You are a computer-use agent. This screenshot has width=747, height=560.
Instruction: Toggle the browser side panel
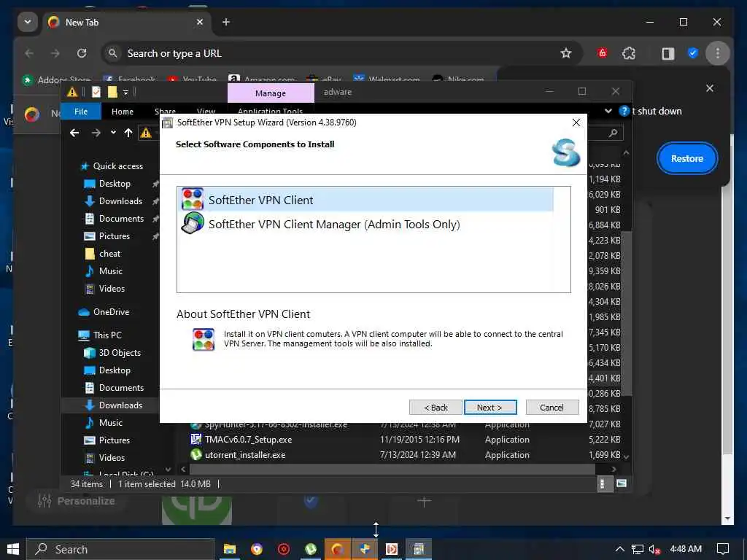pyautogui.click(x=668, y=53)
